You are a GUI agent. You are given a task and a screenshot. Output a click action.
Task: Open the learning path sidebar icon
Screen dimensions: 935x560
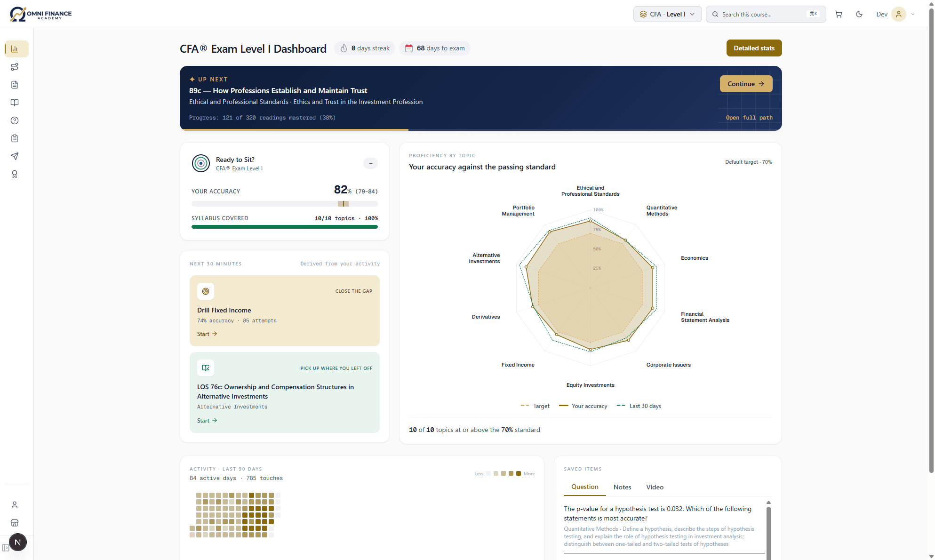(15, 67)
